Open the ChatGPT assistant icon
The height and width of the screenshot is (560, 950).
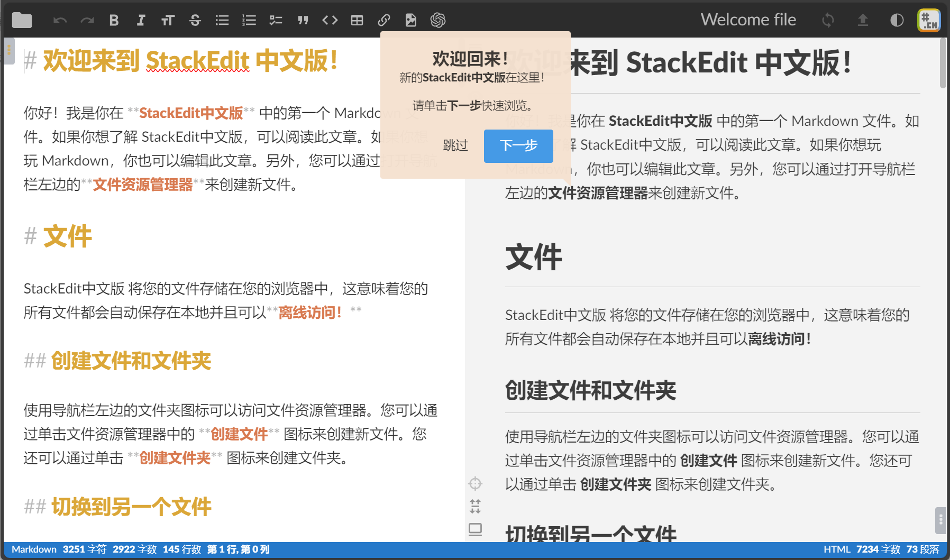(x=438, y=20)
